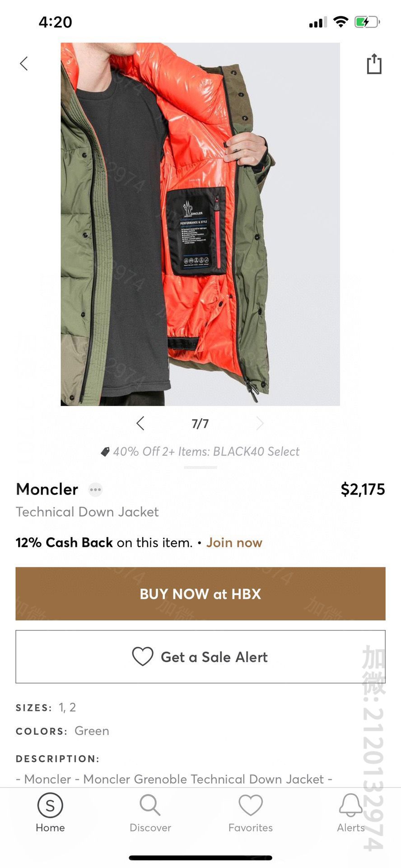Open the share sheet icon
401x868 pixels.
tap(374, 64)
